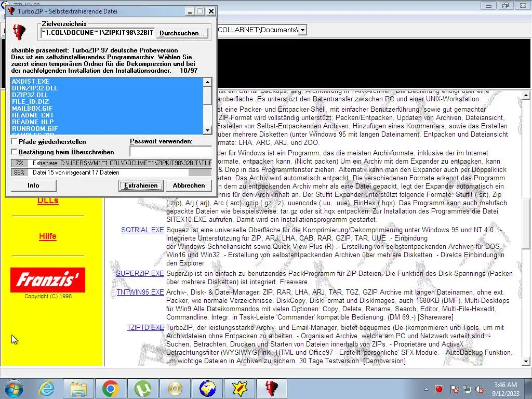The image size is (532, 399).
Task: Open the SUPERZIP.EXE link
Action: point(140,273)
